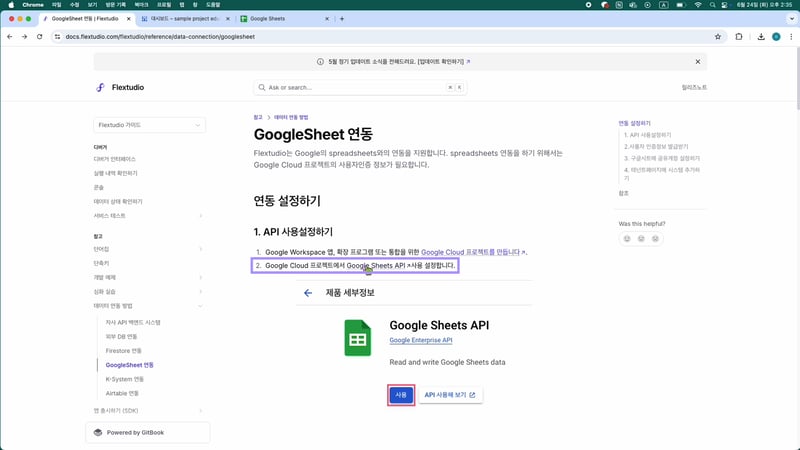Open the K-System 연동 sidebar page
Image resolution: width=800 pixels, height=450 pixels.
coord(124,379)
